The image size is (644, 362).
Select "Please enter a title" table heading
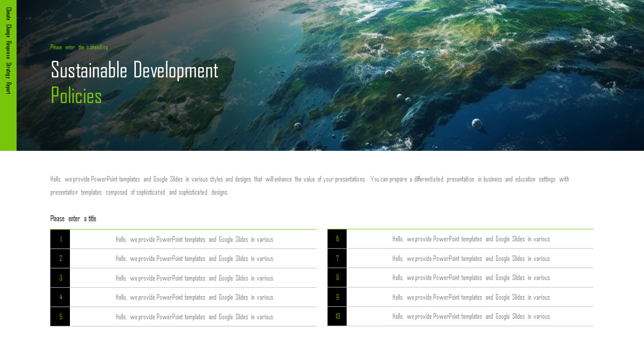(x=73, y=219)
